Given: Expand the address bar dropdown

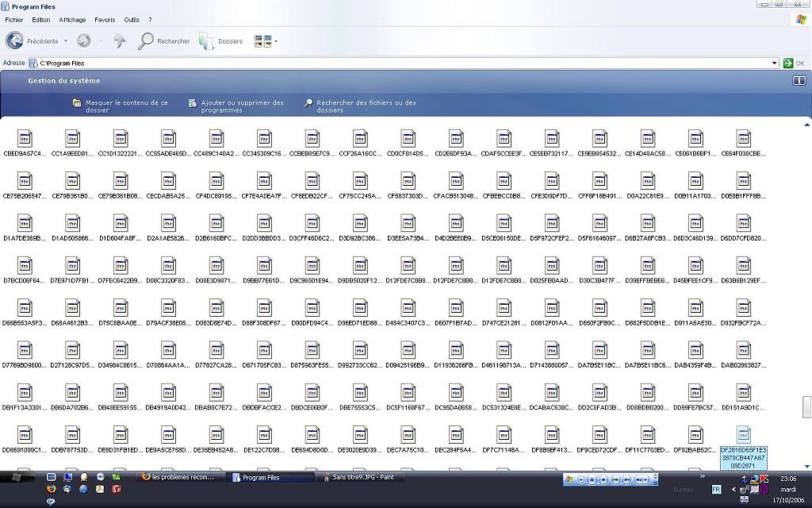Looking at the screenshot, I should tap(774, 63).
